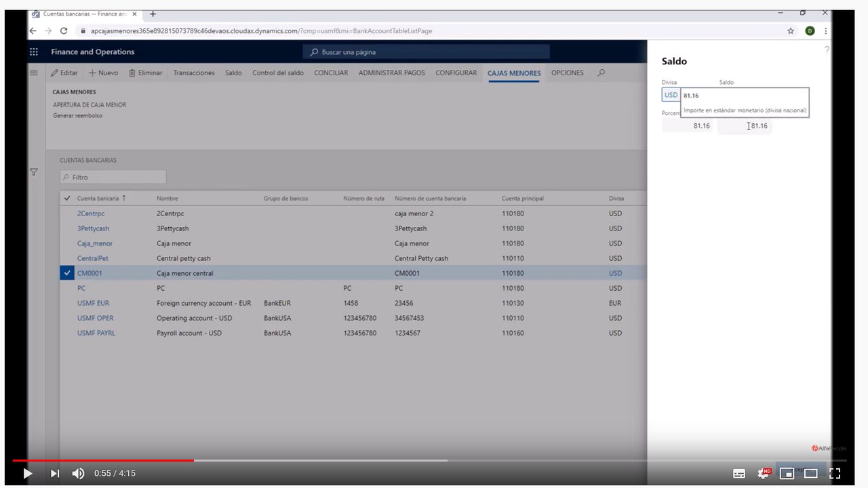Screen dimensions: 868x488
Task: Bookmark page with the star icon
Action: click(x=791, y=30)
